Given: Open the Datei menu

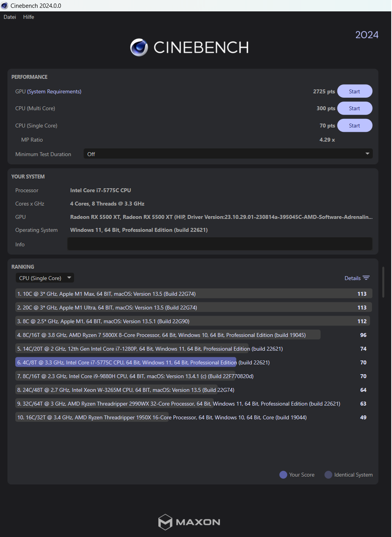Looking at the screenshot, I should point(10,17).
